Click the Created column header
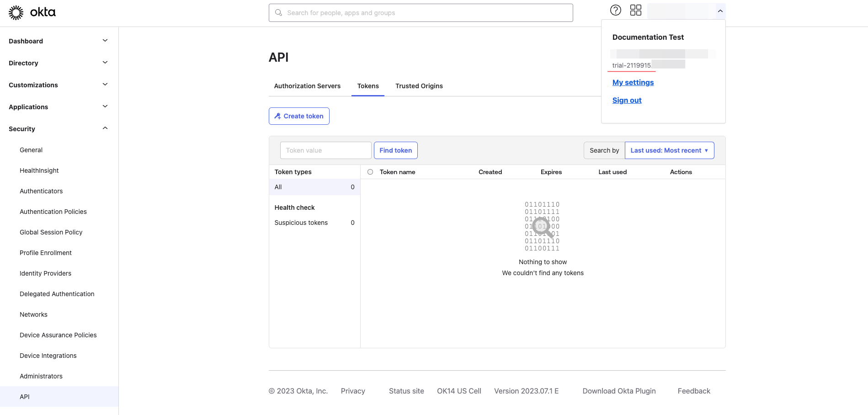The height and width of the screenshot is (415, 868). (490, 172)
